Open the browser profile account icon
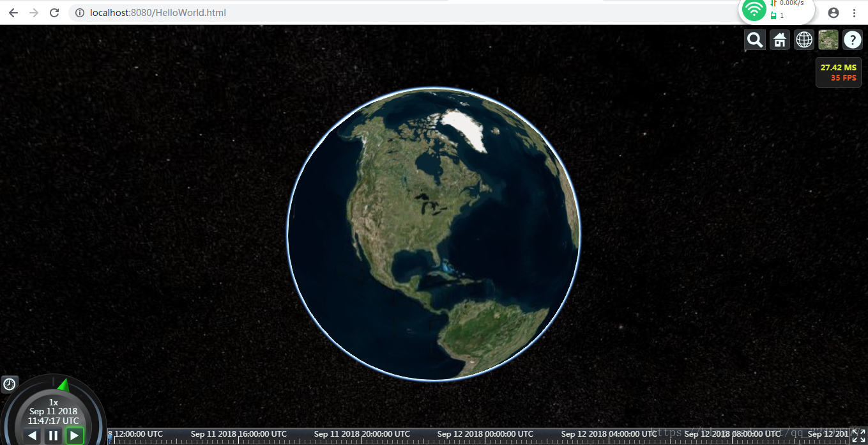Screen dimensions: 868x445 coord(833,13)
